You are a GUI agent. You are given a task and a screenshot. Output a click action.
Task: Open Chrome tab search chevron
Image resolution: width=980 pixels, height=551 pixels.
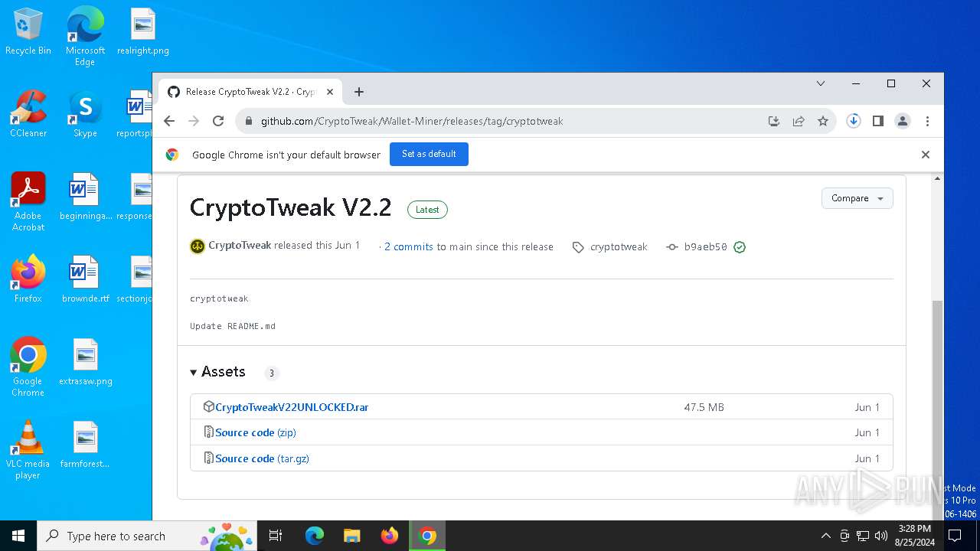click(x=821, y=83)
